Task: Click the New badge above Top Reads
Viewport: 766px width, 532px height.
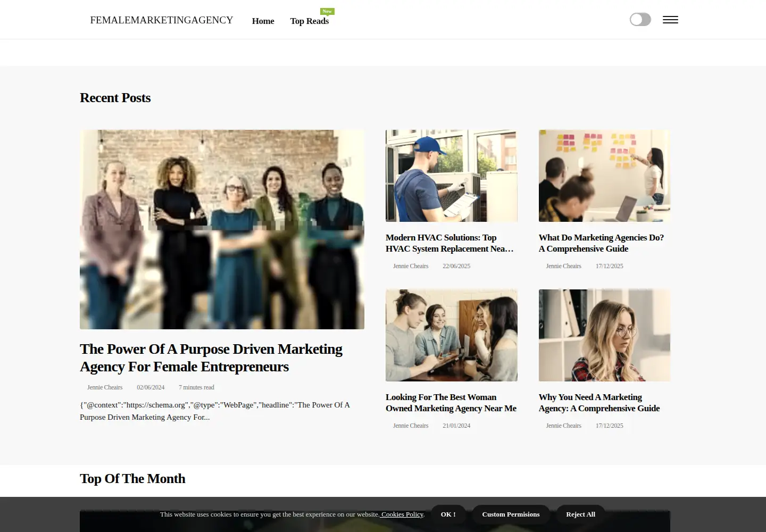Action: [327, 11]
